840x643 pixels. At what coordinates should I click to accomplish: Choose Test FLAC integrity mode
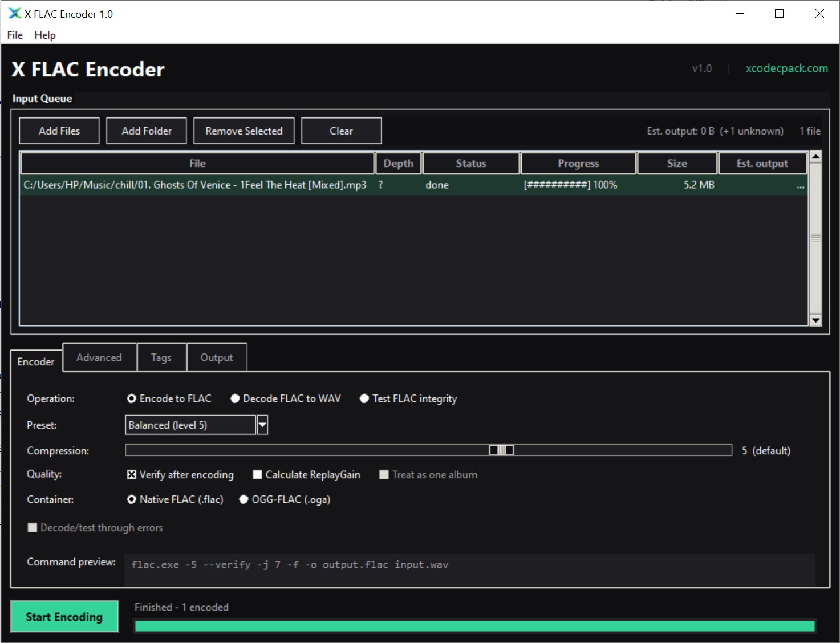point(364,398)
